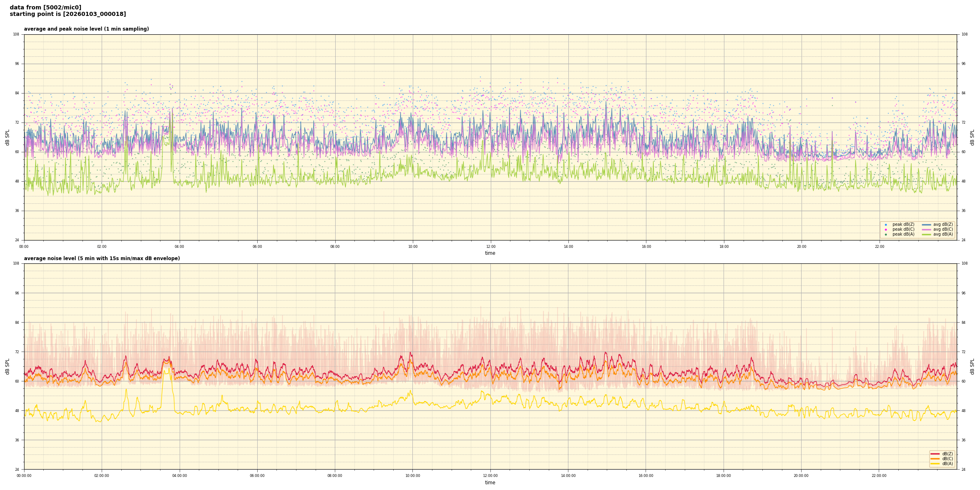Click 'average and peak noise level' chart title

86,29
